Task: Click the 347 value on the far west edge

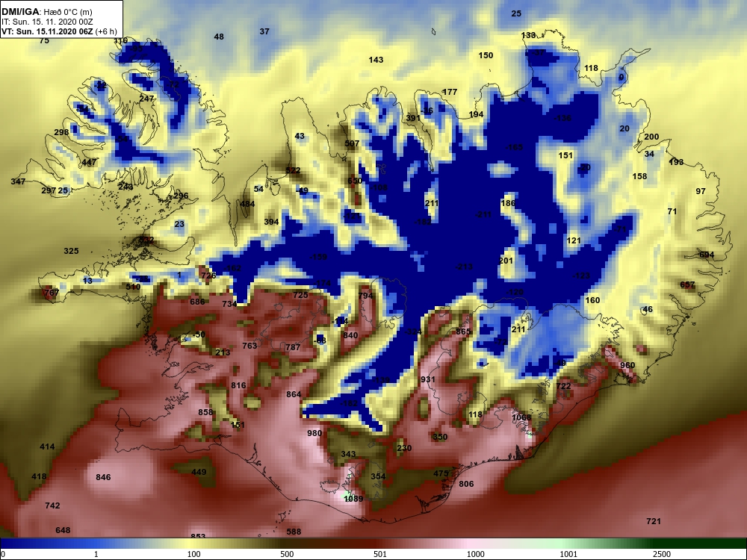Action: pos(18,181)
